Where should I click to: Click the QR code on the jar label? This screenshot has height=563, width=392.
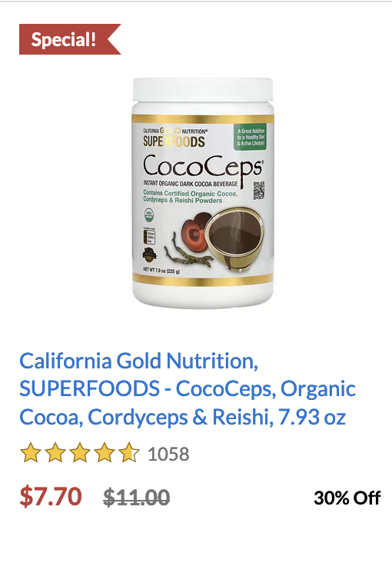click(259, 190)
